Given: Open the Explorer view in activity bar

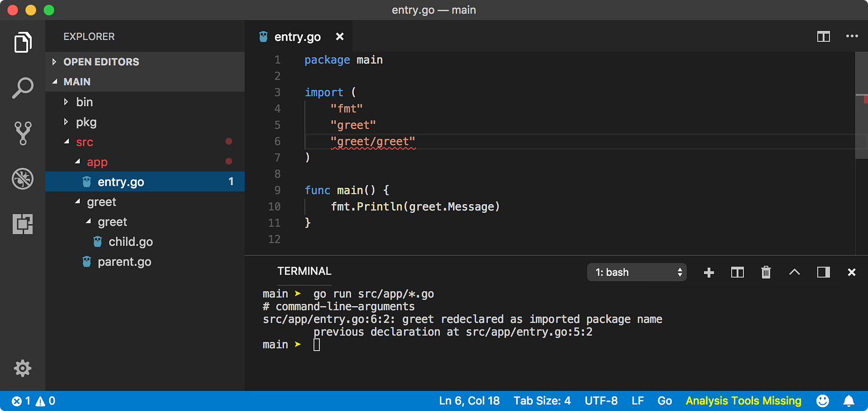Looking at the screenshot, I should [23, 42].
